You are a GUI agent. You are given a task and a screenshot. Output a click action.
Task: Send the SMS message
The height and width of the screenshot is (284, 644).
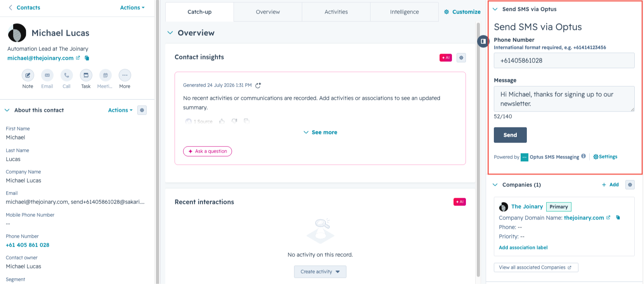510,135
